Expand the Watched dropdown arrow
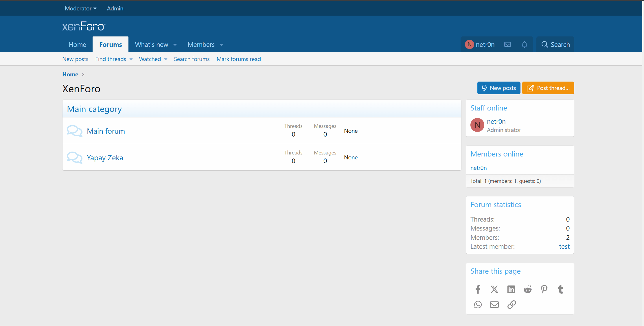 166,59
